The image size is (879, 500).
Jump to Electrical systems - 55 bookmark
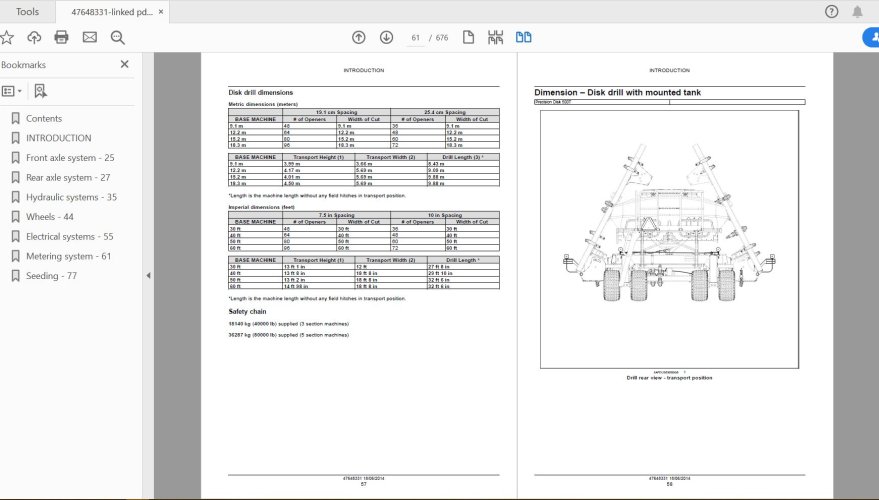pyautogui.click(x=70, y=237)
